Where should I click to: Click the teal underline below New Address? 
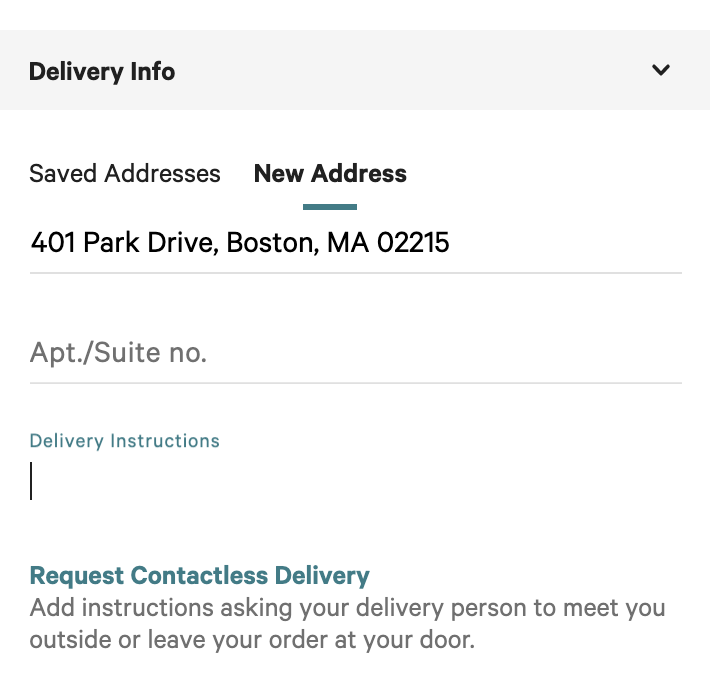point(330,207)
